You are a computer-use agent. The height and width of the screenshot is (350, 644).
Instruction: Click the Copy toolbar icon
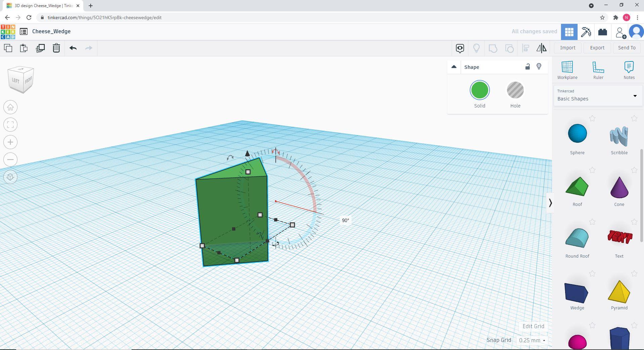point(8,48)
